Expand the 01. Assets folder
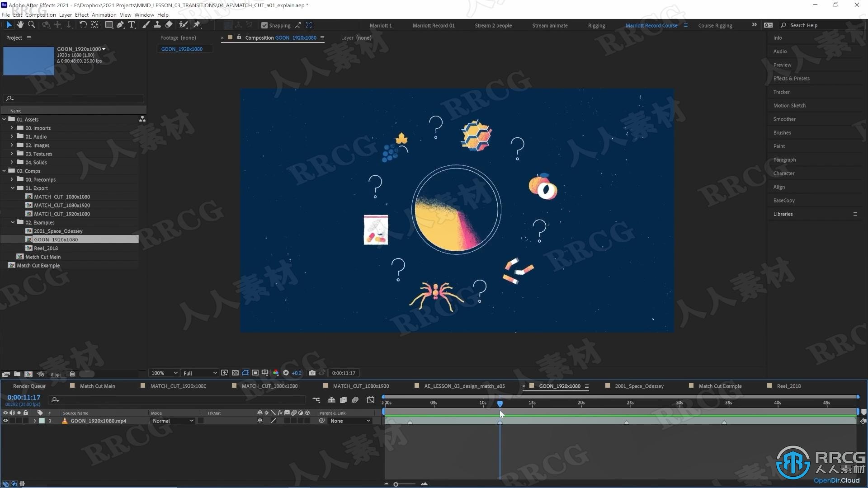 [x=5, y=119]
